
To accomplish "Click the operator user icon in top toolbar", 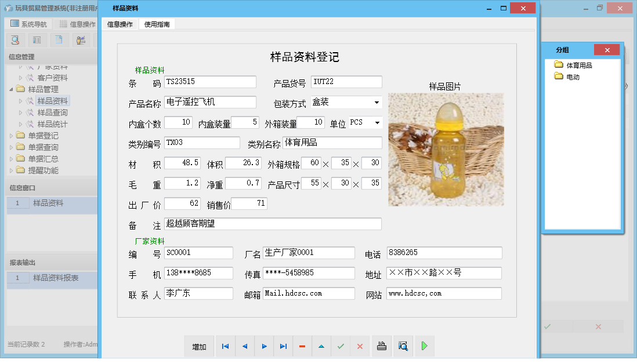I will (x=79, y=39).
